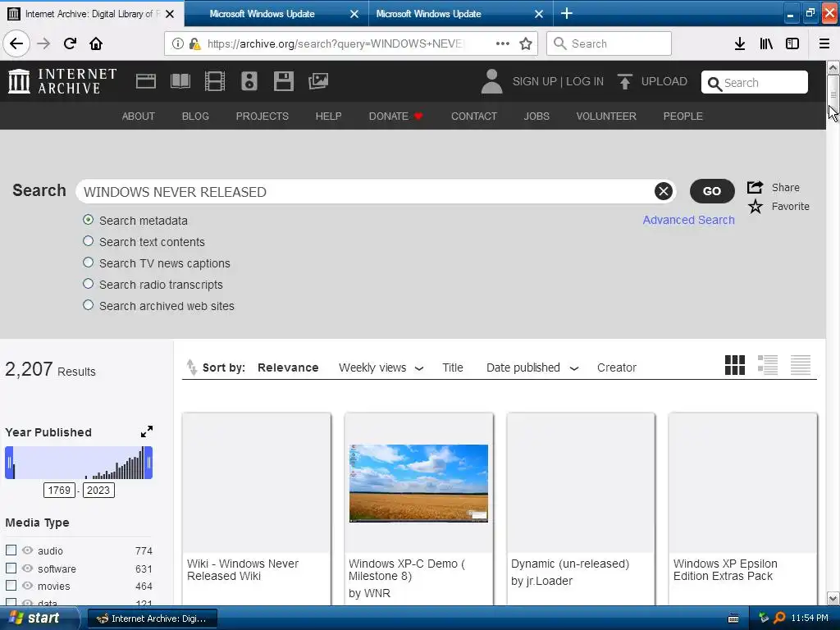Click the right handle of the year range slider
The image size is (840, 630).
149,463
